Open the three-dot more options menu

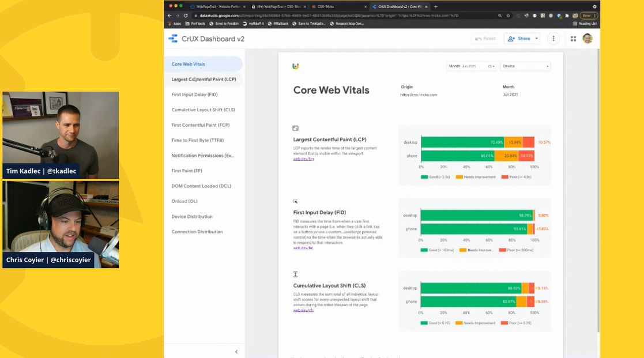(553, 39)
